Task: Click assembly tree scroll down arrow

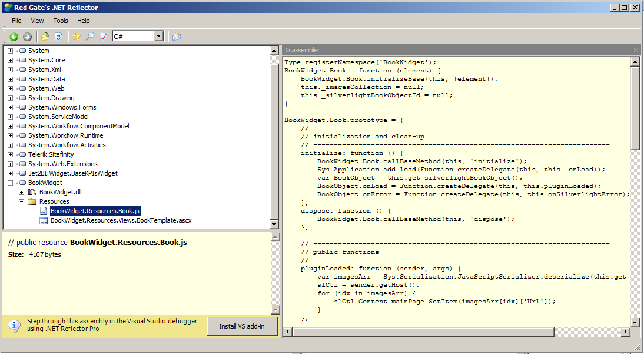Action: pos(274,224)
